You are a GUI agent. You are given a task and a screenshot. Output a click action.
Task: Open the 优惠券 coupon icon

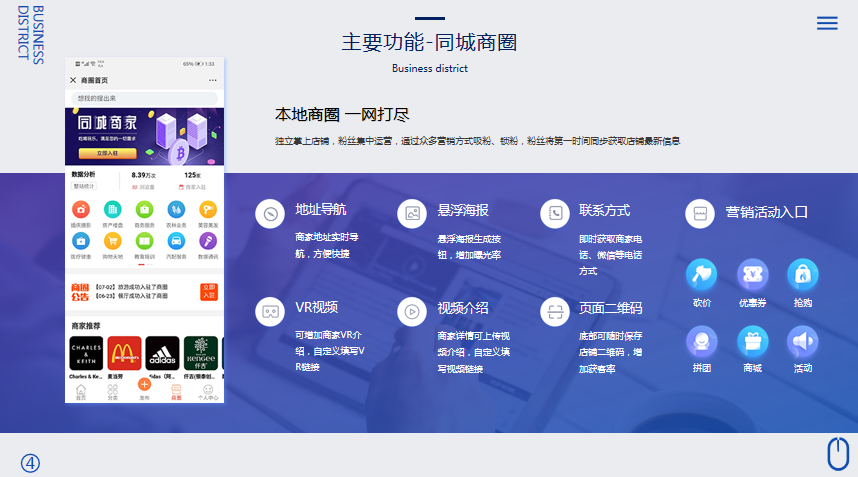[x=752, y=275]
